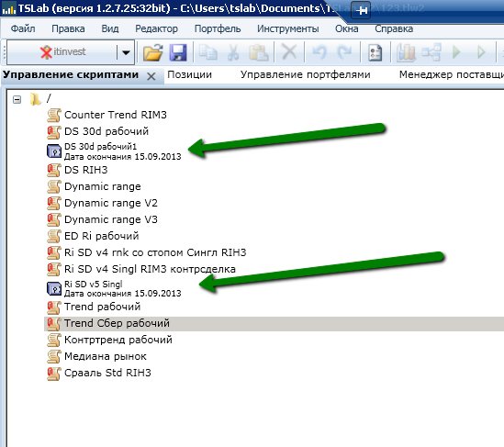Open the itinvest provider dropdown arrow

click(x=126, y=52)
